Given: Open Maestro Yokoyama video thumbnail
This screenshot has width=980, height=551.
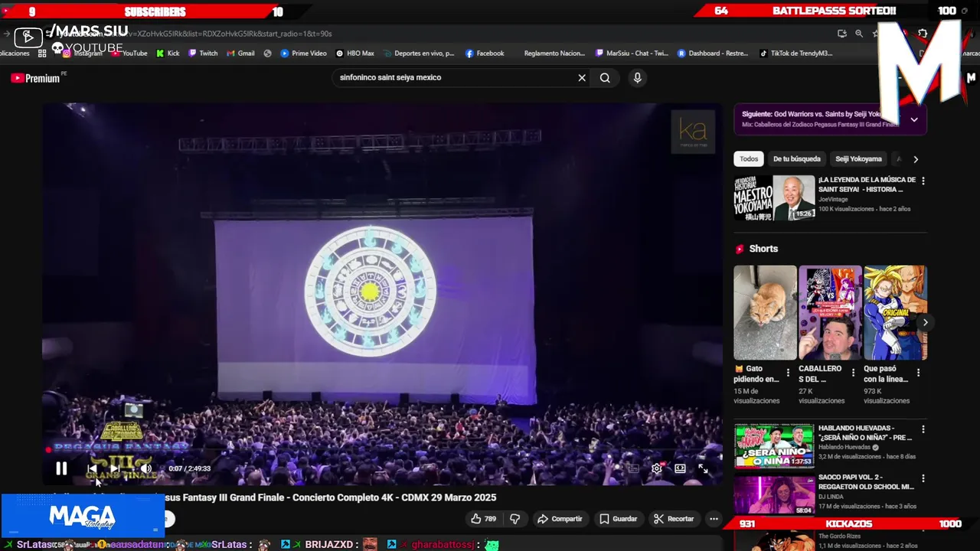Looking at the screenshot, I should (x=774, y=198).
